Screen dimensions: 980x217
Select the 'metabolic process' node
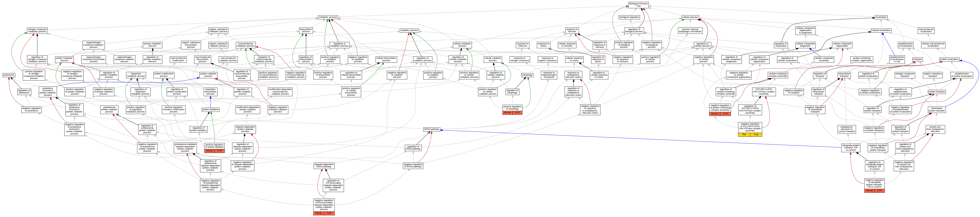[x=328, y=17]
